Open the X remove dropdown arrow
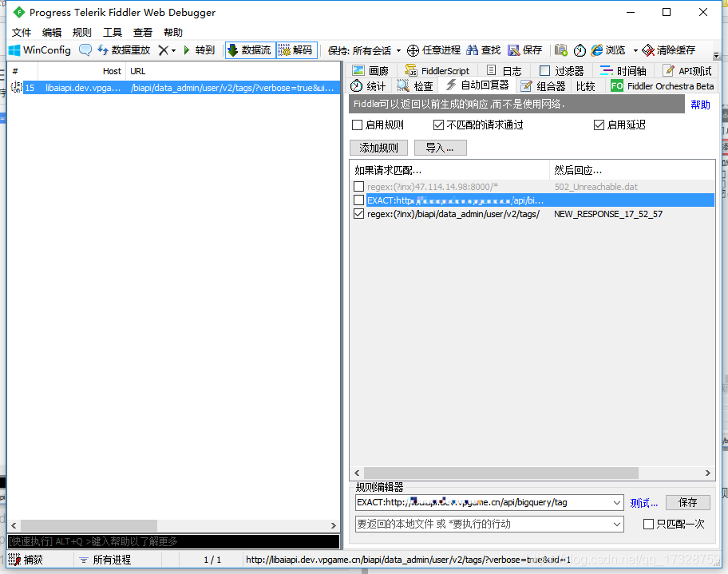 tap(174, 50)
